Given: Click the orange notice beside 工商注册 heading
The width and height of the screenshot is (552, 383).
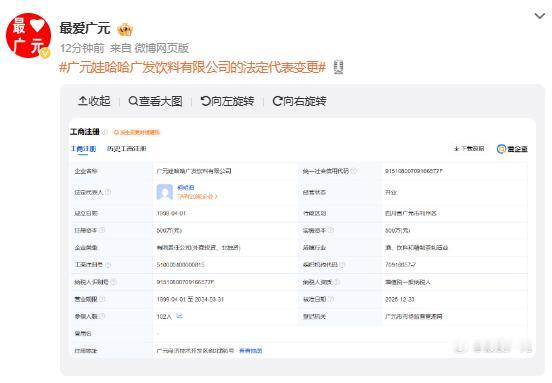Looking at the screenshot, I should click(x=137, y=132).
